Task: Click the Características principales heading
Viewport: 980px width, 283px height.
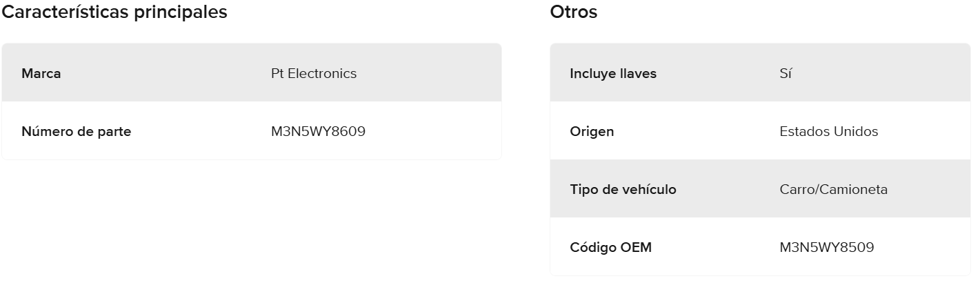Action: click(x=115, y=12)
